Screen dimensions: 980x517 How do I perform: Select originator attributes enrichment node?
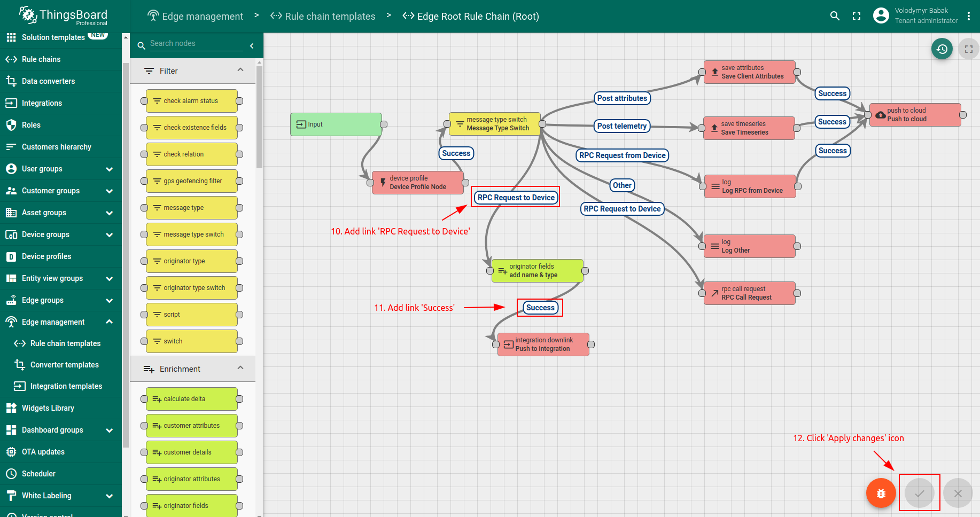[191, 479]
